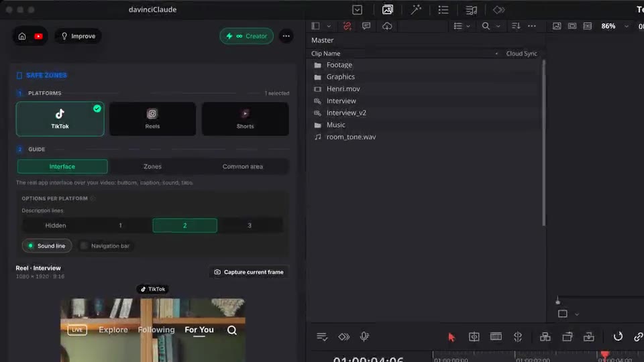Click the red playhead in timeline ruler

click(x=604, y=354)
